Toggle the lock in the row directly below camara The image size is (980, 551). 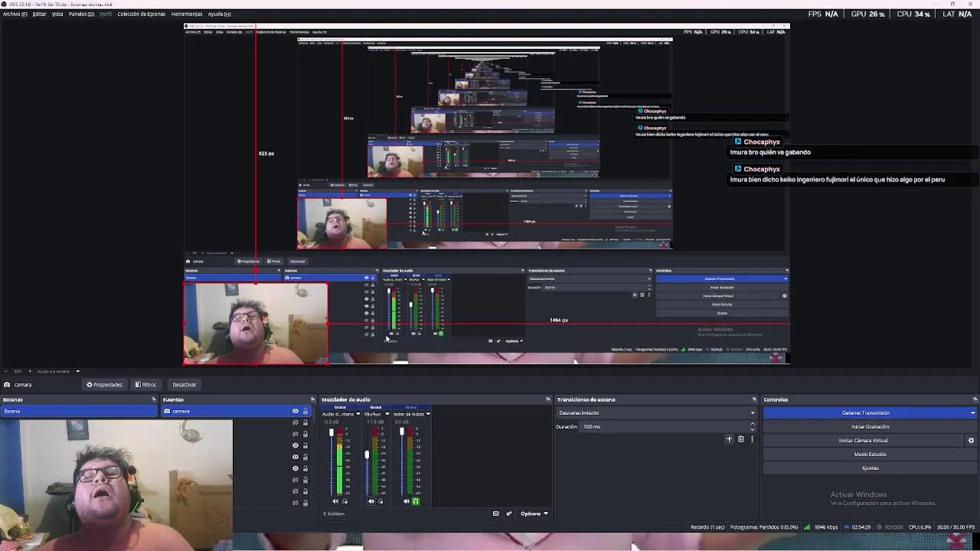[x=305, y=422]
